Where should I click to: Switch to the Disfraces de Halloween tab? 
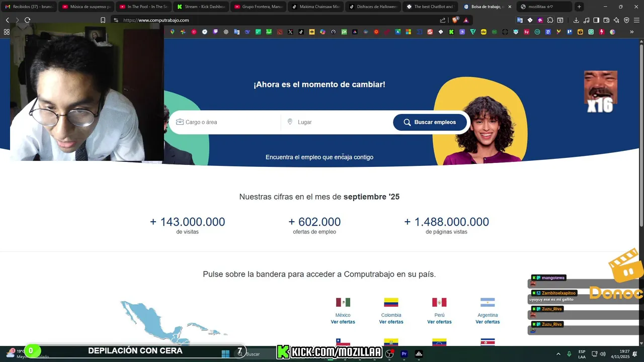tap(373, 7)
